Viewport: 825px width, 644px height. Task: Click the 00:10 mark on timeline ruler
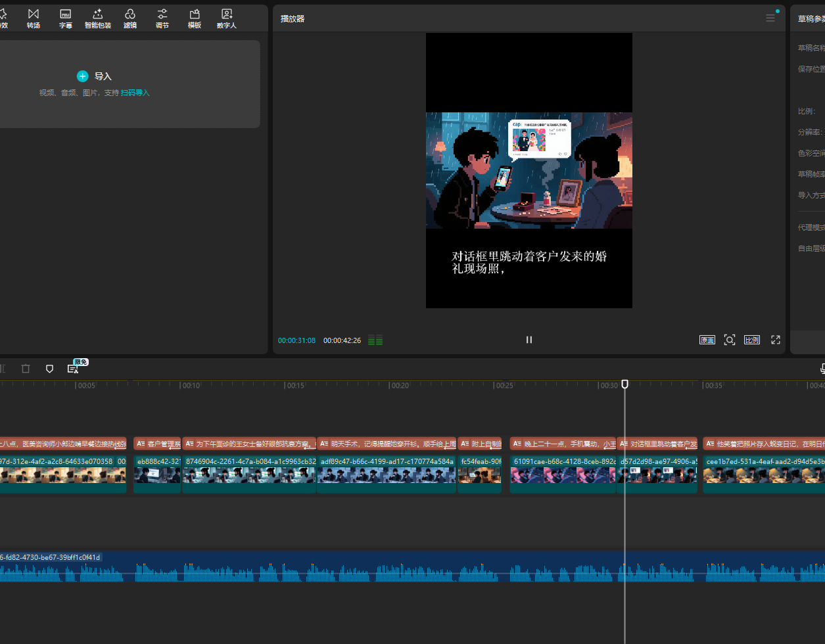pos(191,386)
